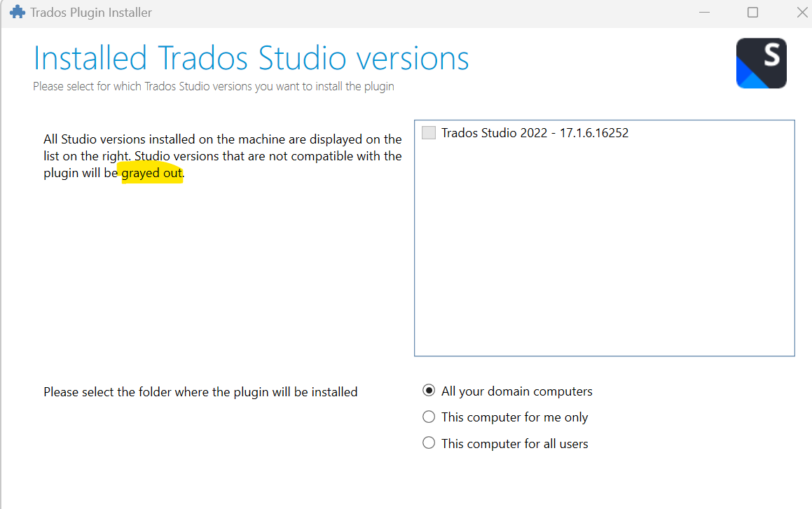Click the Trados Studio S logo
The width and height of the screenshot is (812, 509).
click(x=762, y=63)
